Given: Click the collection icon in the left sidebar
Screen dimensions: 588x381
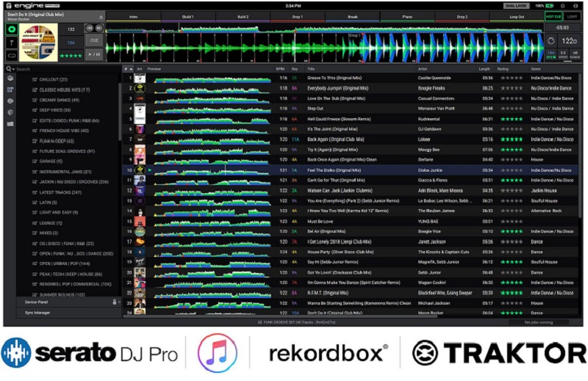Looking at the screenshot, I should [10, 79].
